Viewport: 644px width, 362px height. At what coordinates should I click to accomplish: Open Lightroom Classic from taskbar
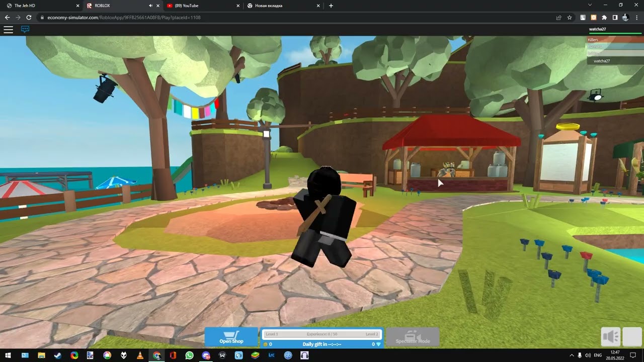(x=271, y=355)
